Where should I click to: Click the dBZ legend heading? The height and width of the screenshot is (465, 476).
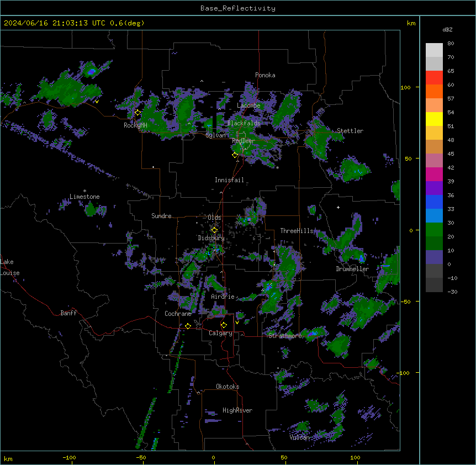[x=447, y=29]
